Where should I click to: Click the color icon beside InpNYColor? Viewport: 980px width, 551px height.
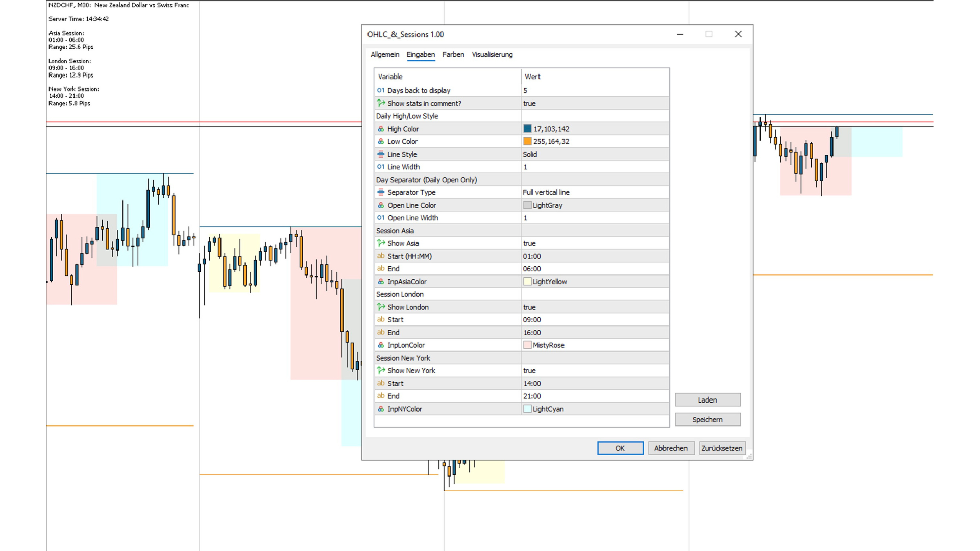tap(381, 409)
